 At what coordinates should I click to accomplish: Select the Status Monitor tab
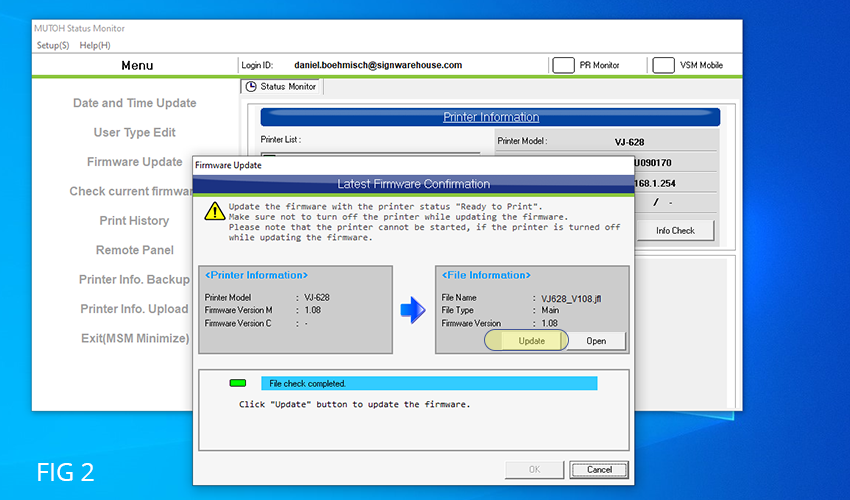click(281, 87)
